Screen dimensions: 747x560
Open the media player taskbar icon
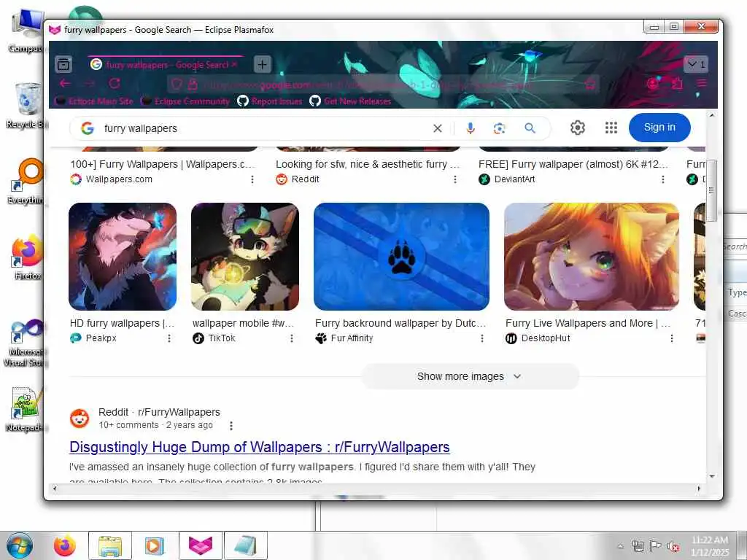point(155,545)
